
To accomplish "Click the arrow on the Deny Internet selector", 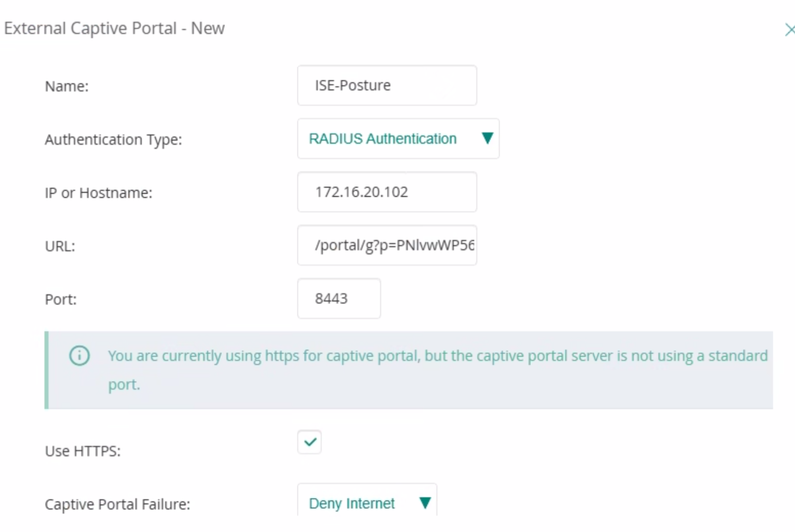I will 426,503.
